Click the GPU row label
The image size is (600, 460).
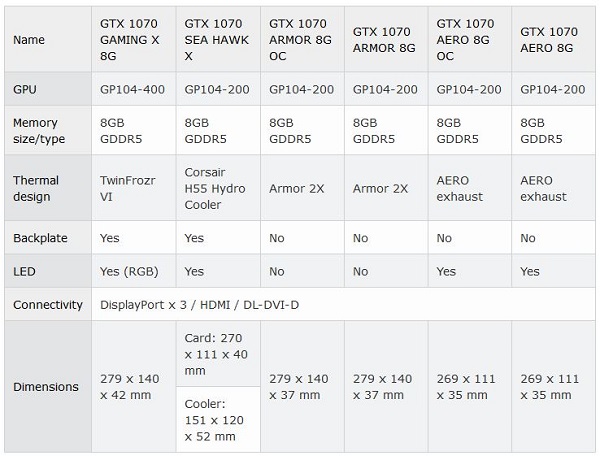25,89
